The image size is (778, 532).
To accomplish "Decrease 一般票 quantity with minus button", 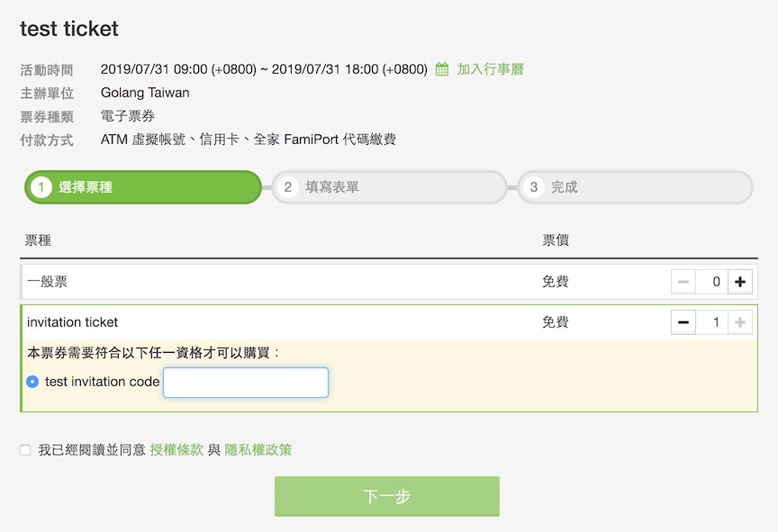I will coord(683,282).
